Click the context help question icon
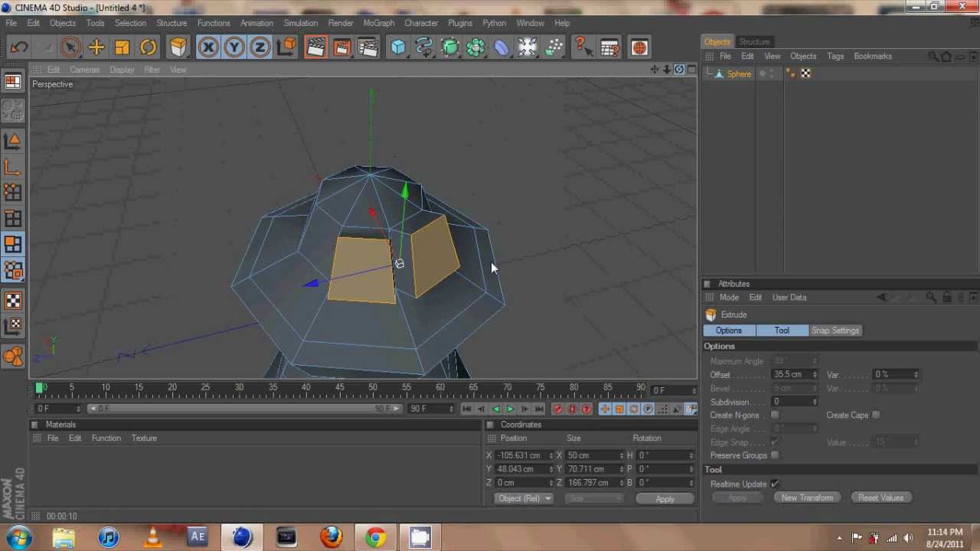The image size is (980, 551). coord(583,47)
